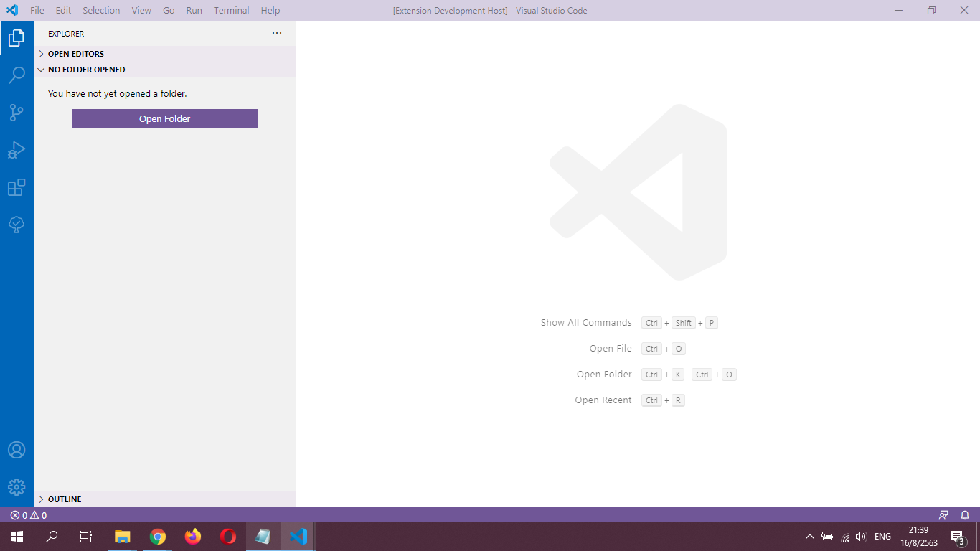Open network Wi-Fi tray icon

tap(845, 537)
